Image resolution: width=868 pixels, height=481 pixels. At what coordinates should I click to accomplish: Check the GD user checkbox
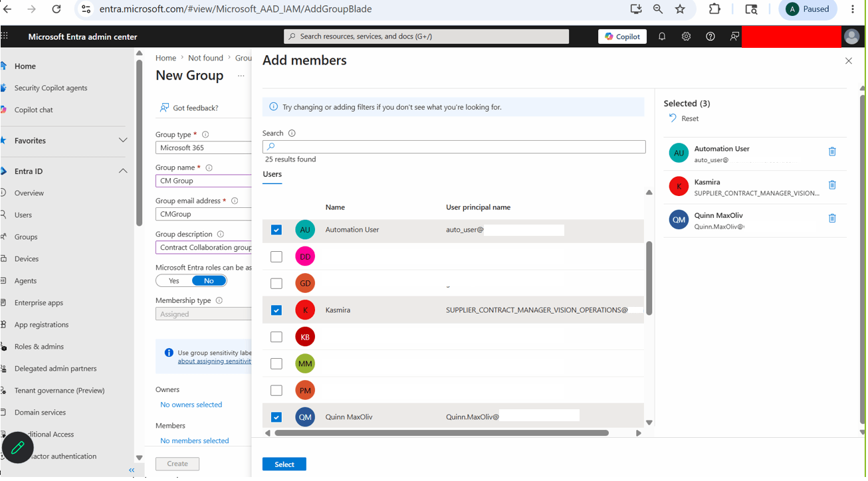(276, 284)
